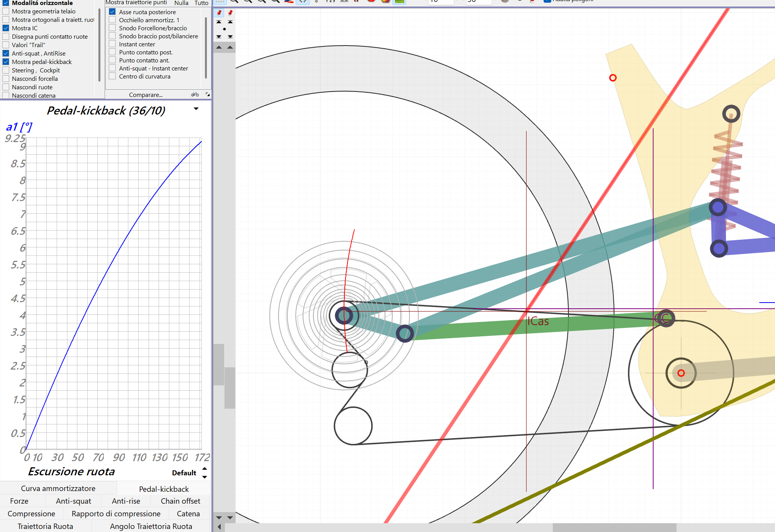Open the Pedal-kickback graph dropdown arrow
The height and width of the screenshot is (532, 775).
coord(196,109)
